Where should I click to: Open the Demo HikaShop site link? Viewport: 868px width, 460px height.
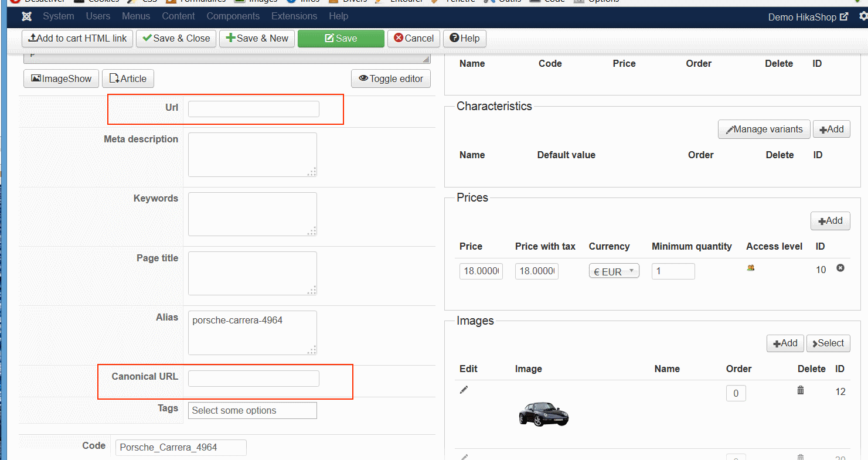[808, 17]
